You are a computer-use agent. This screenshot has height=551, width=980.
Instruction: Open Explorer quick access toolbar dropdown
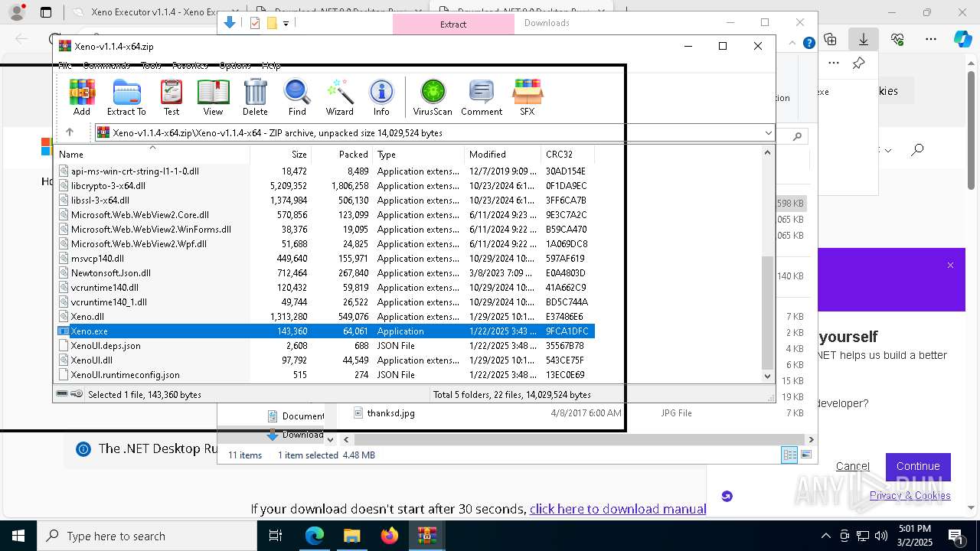[x=286, y=23]
